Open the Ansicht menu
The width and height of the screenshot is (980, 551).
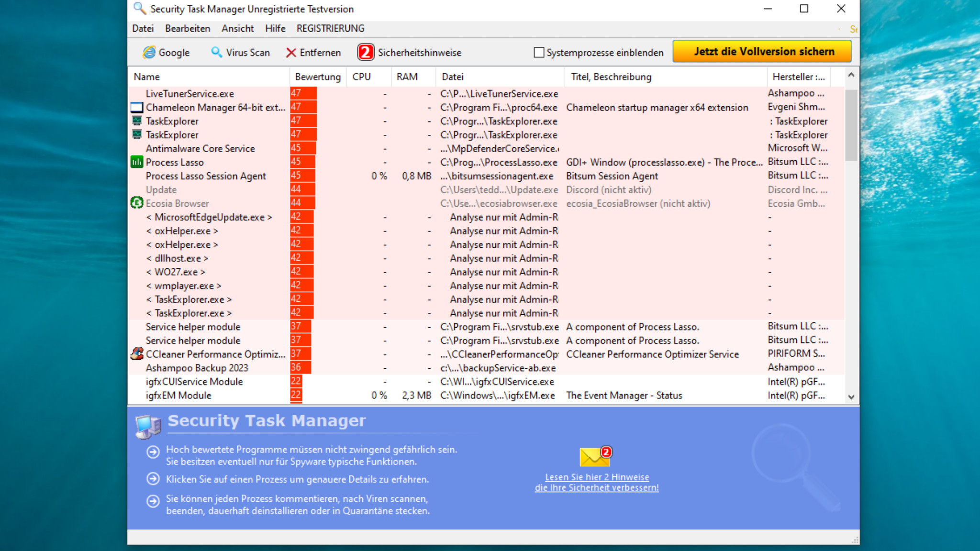point(237,29)
